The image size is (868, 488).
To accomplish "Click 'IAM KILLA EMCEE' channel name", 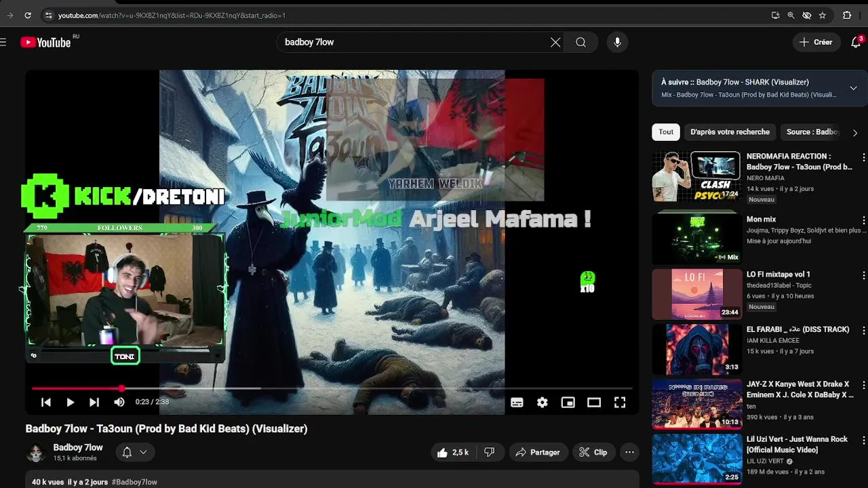I will [773, 341].
